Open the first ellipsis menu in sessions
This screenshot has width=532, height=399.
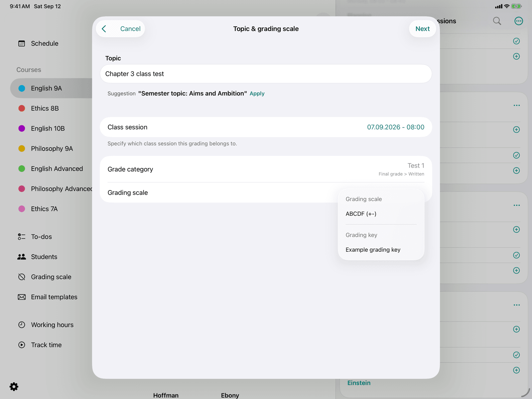click(x=516, y=105)
